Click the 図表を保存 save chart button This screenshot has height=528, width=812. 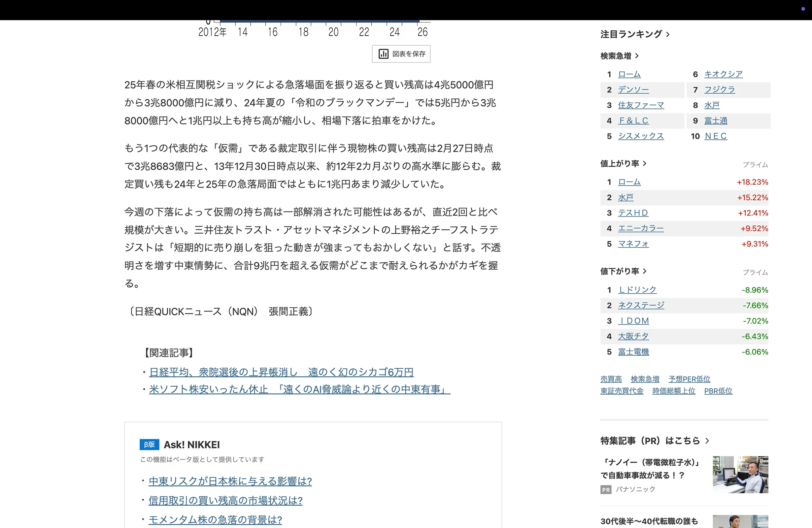[401, 54]
